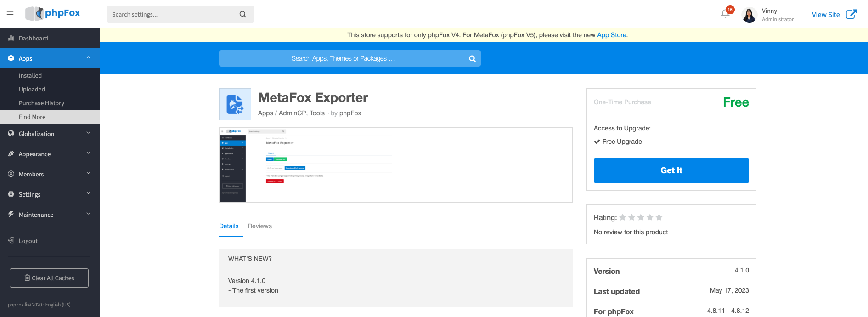Click the phpFox logo
The image size is (868, 317).
point(53,13)
